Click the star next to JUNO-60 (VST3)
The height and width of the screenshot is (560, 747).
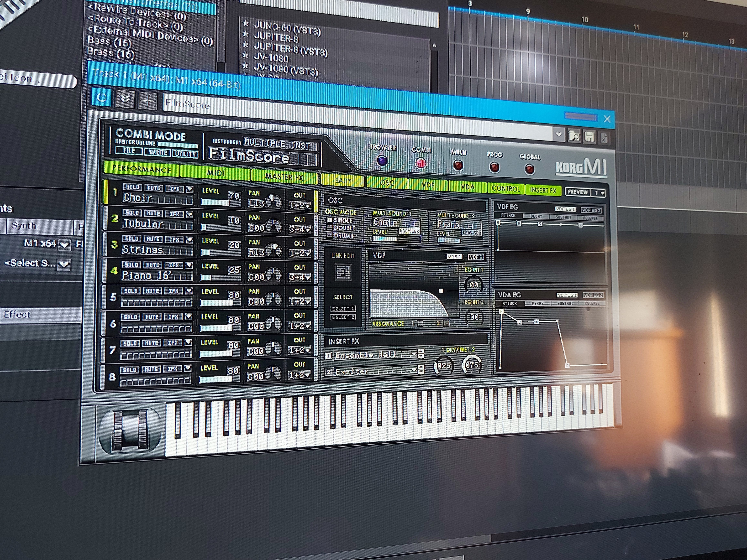246,23
